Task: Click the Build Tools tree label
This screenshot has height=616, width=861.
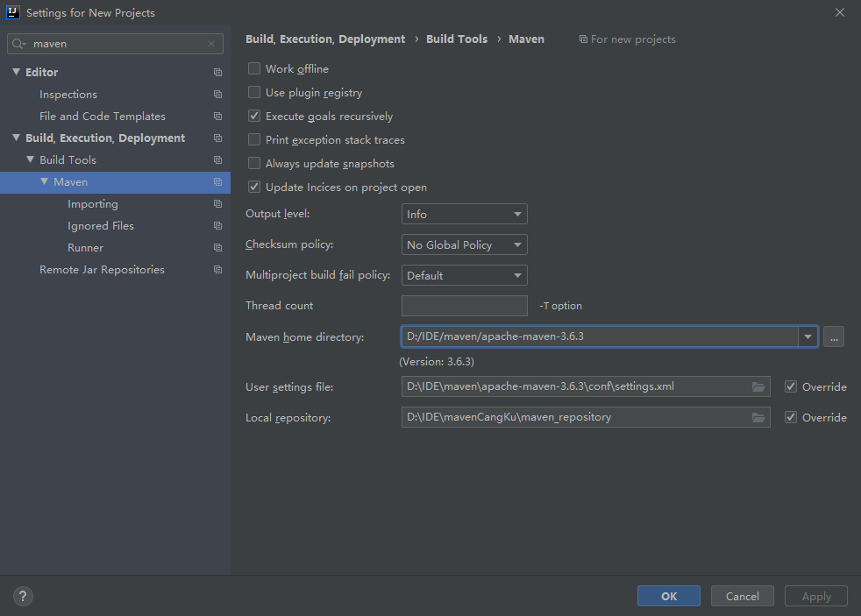Action: pos(68,160)
